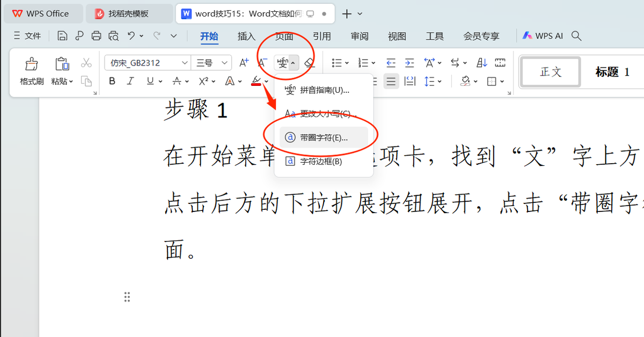Click the magnifier search icon
This screenshot has width=644, height=337.
coord(576,36)
